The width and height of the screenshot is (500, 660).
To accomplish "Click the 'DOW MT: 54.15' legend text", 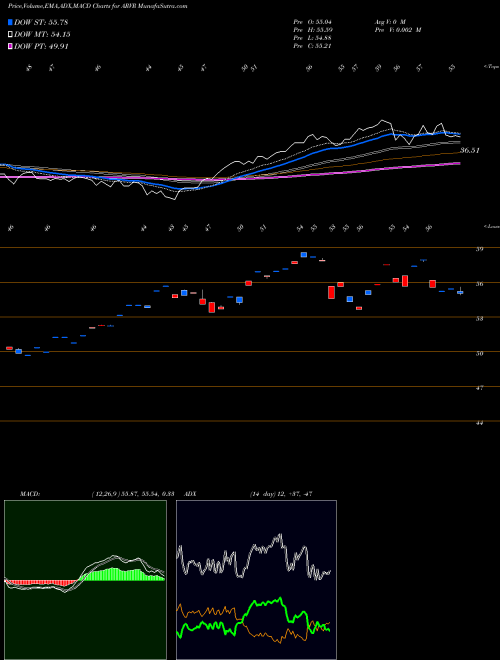I will coord(42,35).
